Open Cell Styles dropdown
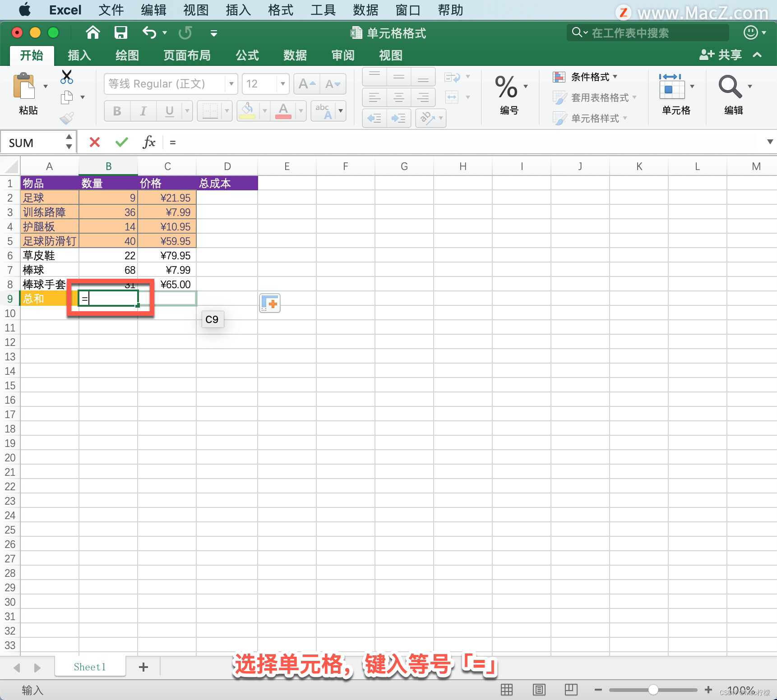The image size is (777, 700). 590,119
